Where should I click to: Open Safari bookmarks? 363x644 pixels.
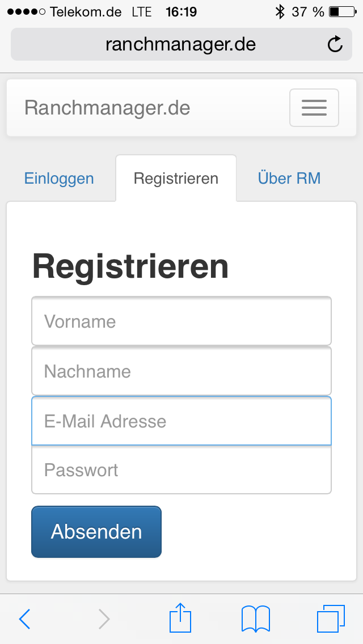[255, 618]
